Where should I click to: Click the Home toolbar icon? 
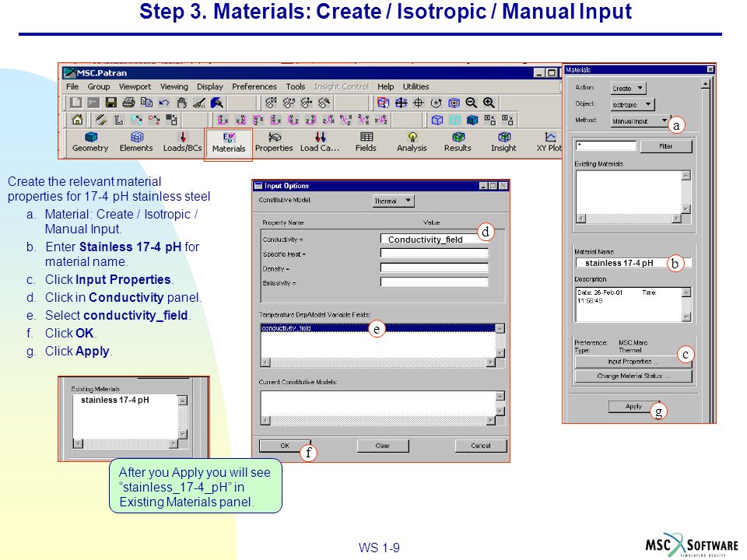point(77,120)
